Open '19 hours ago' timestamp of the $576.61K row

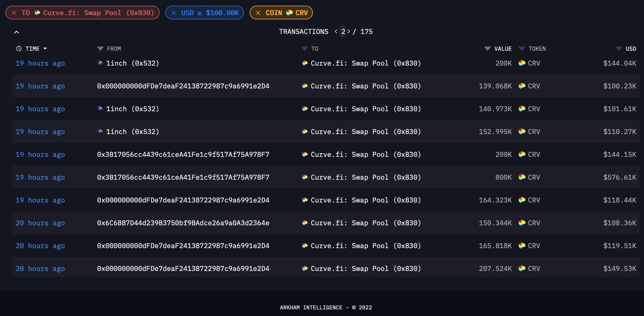pyautogui.click(x=40, y=177)
